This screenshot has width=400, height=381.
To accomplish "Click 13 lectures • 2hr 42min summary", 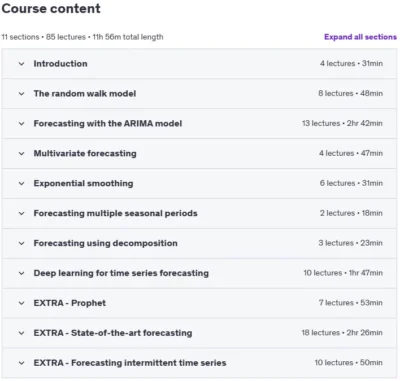I will tap(342, 123).
